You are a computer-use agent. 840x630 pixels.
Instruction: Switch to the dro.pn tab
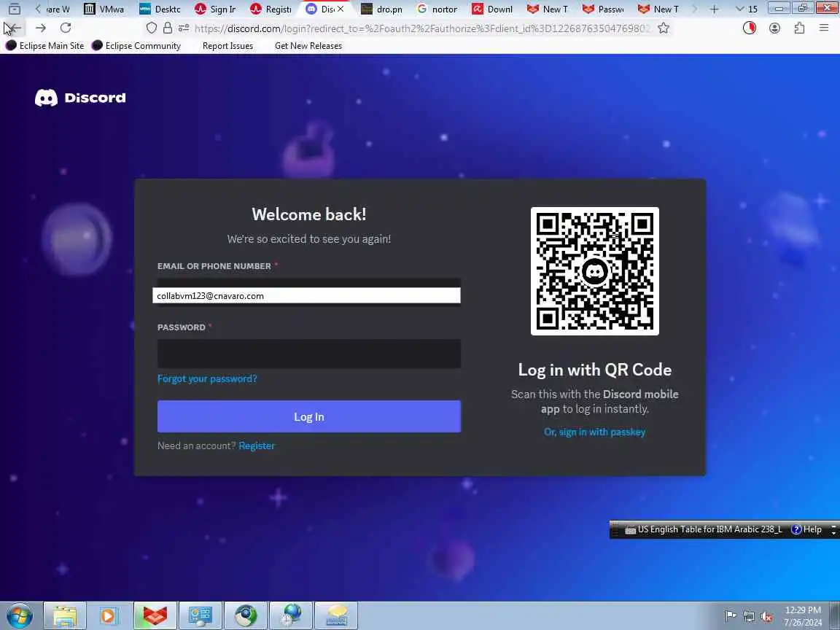coord(382,9)
